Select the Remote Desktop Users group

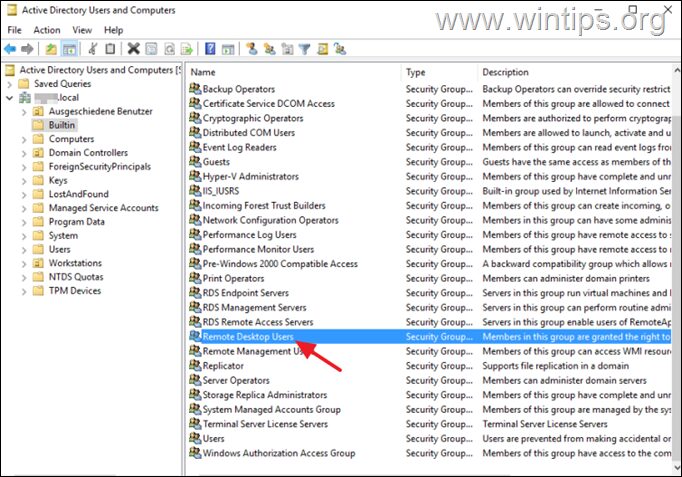tap(248, 337)
